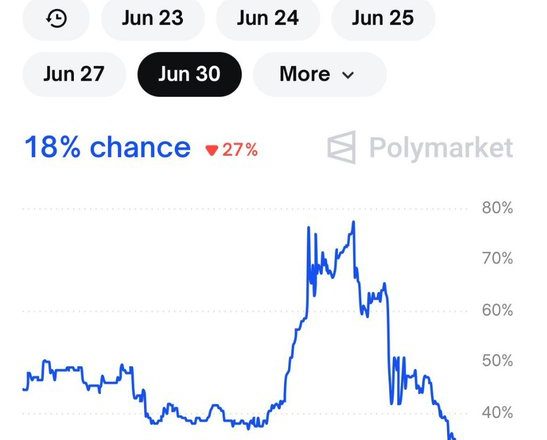The width and height of the screenshot is (547, 440).
Task: Expand the More dates dropdown
Action: (x=320, y=74)
